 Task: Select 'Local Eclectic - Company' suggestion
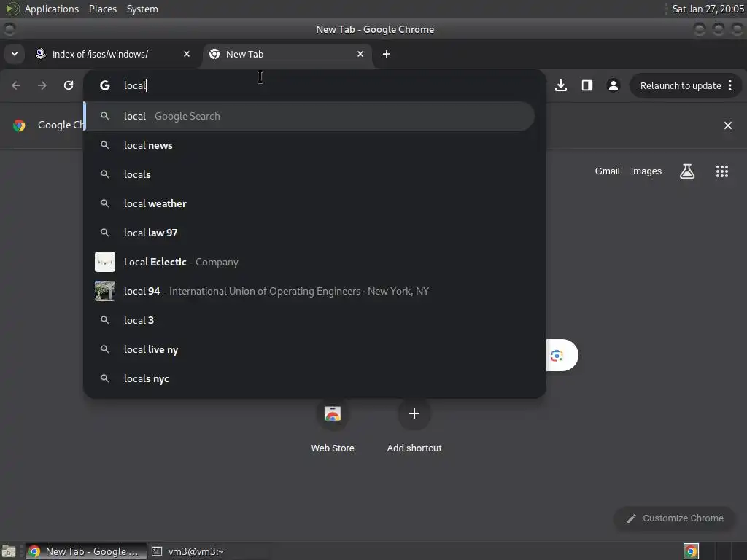(x=309, y=262)
